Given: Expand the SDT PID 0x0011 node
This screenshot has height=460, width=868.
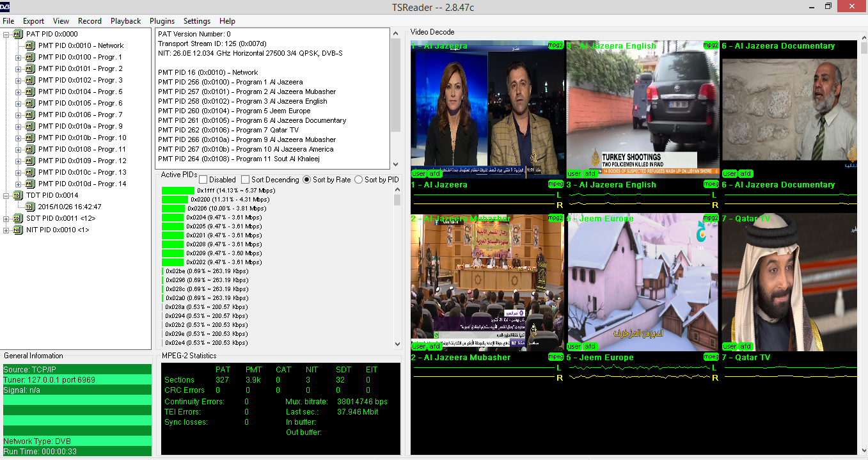Looking at the screenshot, I should coord(6,218).
